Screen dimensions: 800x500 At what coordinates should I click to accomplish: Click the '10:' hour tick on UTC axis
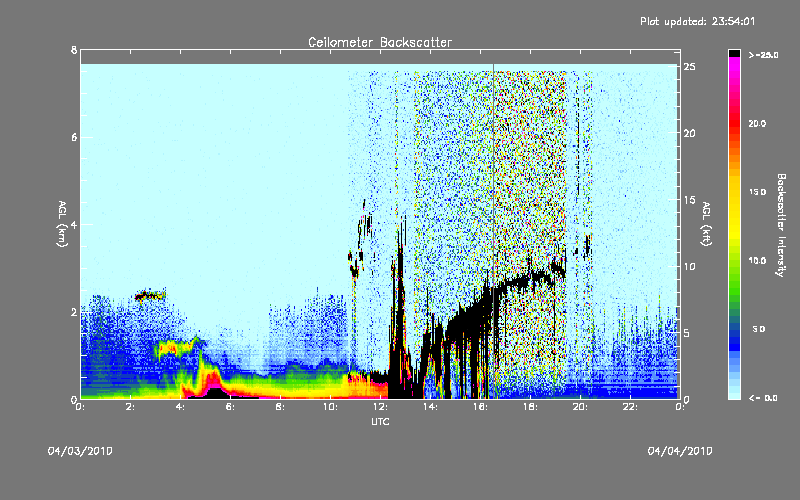coord(330,407)
